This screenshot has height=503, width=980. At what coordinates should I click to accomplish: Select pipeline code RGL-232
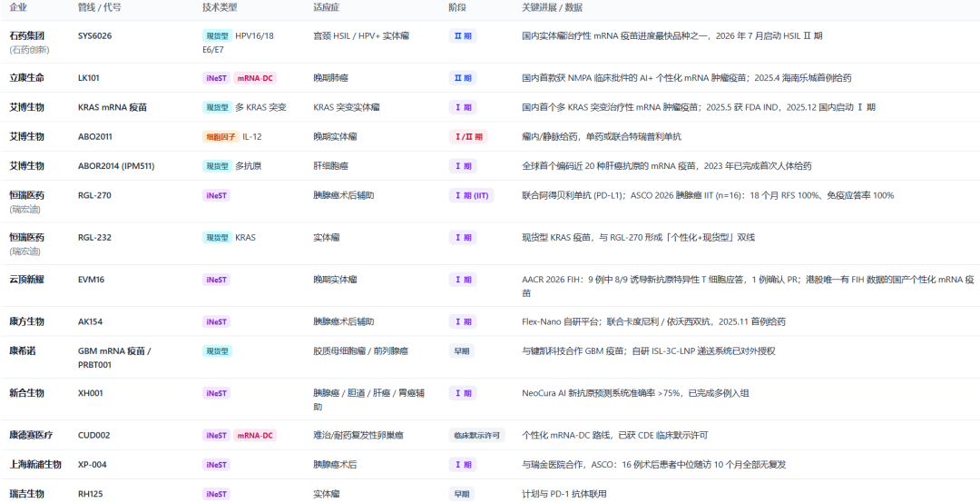point(93,238)
